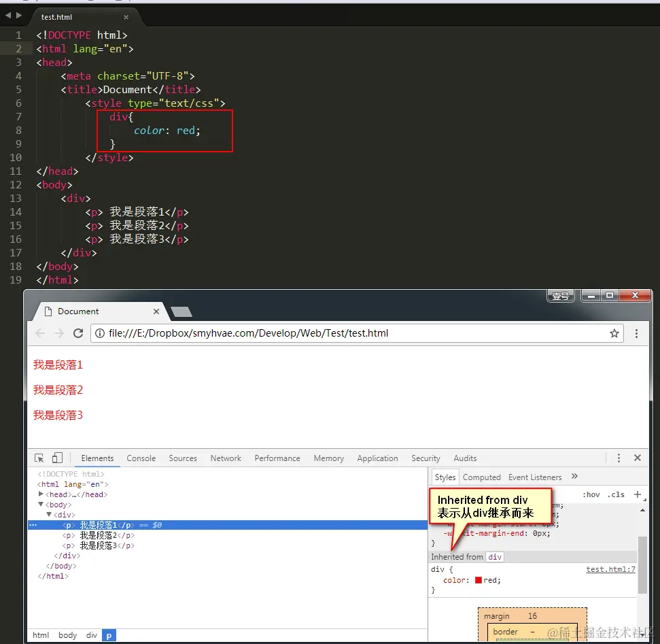
Task: Click the red 我是段落2 text on page
Action: pyautogui.click(x=58, y=390)
